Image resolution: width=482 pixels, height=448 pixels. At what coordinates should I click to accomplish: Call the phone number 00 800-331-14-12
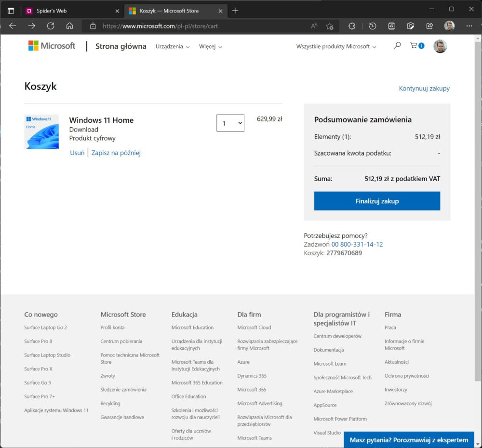(x=357, y=244)
